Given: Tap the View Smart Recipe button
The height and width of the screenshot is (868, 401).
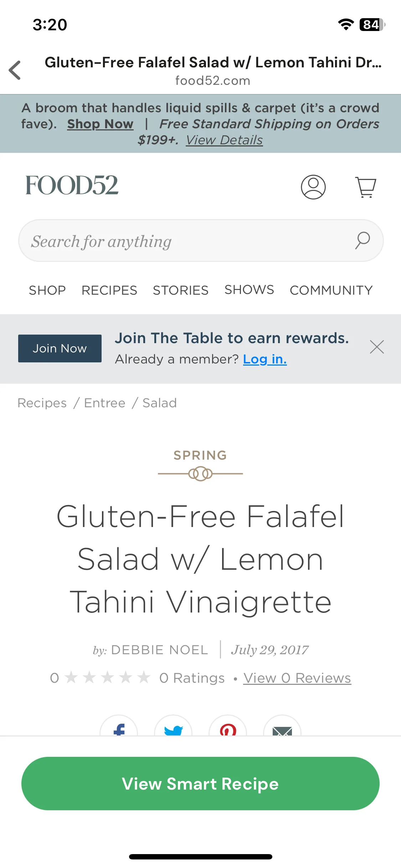Looking at the screenshot, I should tap(200, 784).
